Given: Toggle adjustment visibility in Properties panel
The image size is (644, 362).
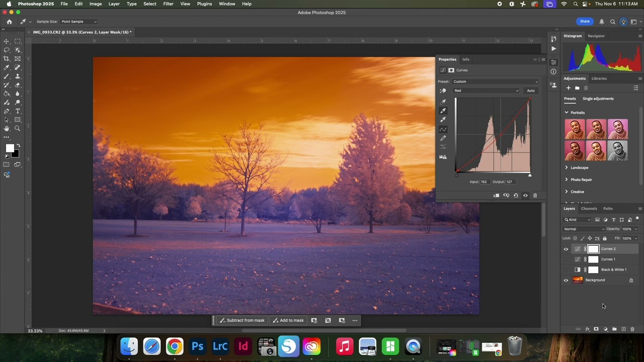Looking at the screenshot, I should [525, 196].
